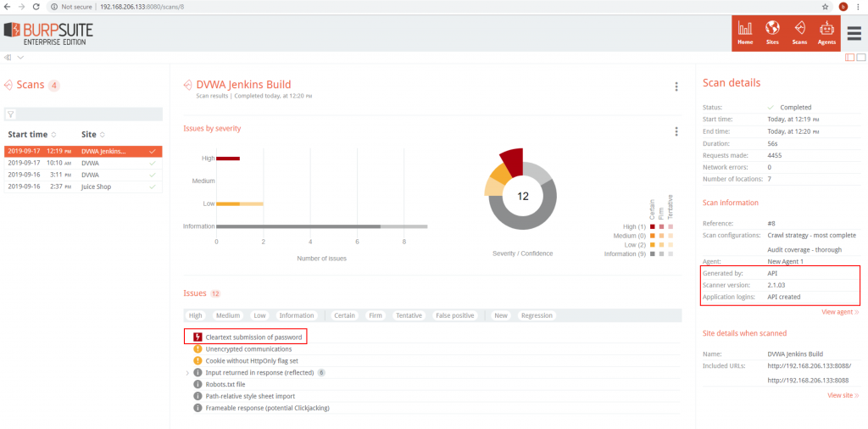Open the Agents section icon
868x429 pixels.
click(826, 32)
